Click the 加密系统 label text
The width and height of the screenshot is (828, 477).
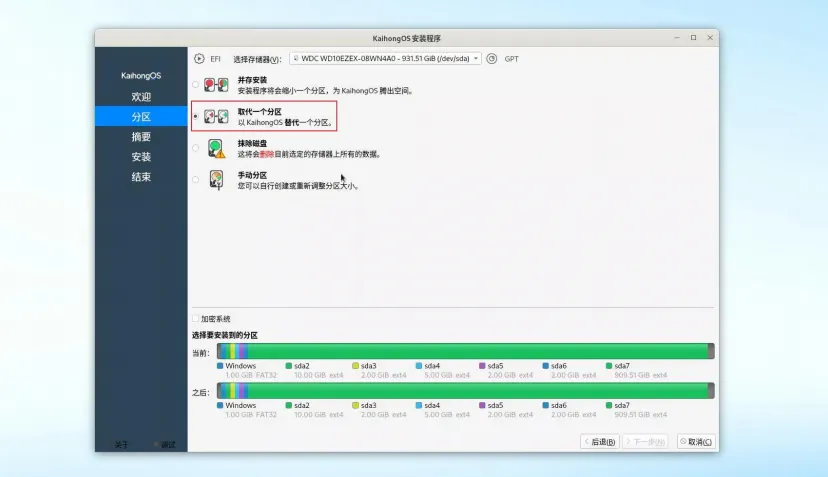click(215, 319)
